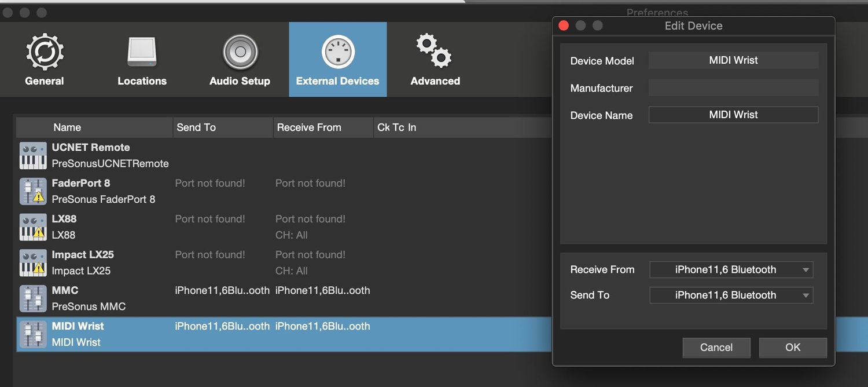Open the Receive From dropdown
This screenshot has width=868, height=387.
point(731,269)
